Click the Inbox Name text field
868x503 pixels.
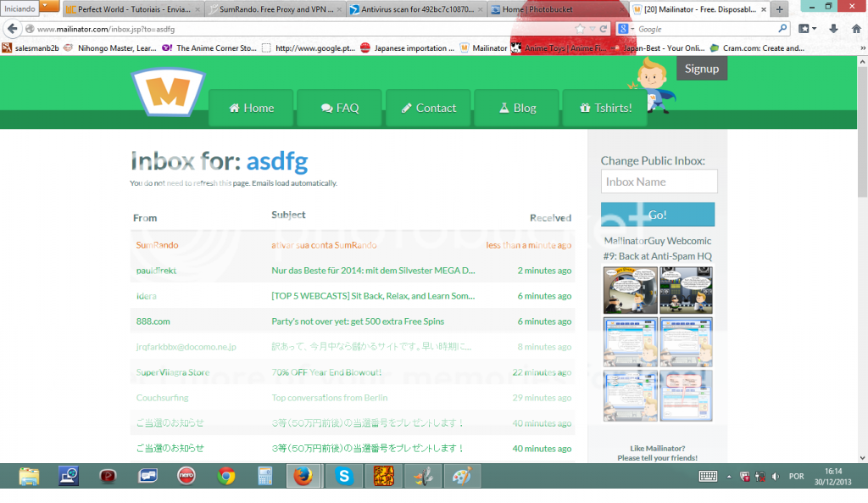659,182
